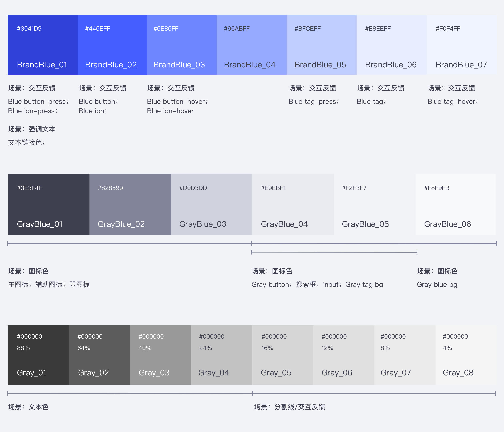Select the GrayBlue_01 #3E3F4F swatch
Screen dimensions: 504x432
point(49,204)
